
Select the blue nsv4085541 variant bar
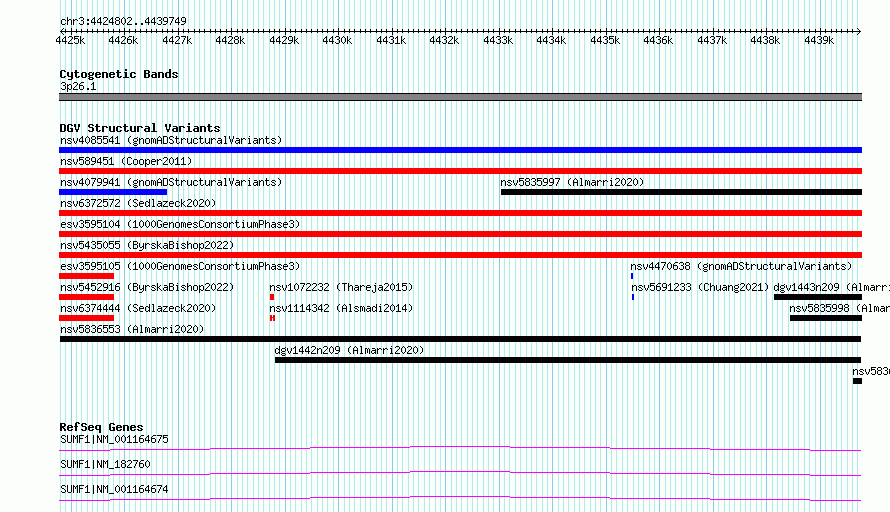[460, 150]
